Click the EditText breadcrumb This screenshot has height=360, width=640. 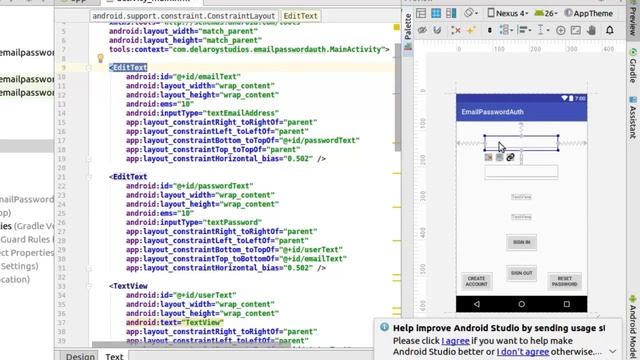(300, 16)
